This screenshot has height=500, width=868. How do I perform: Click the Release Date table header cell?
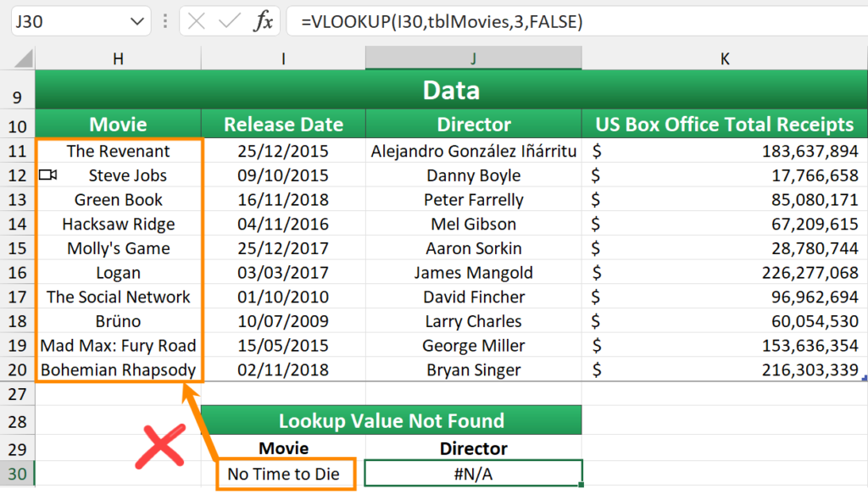[283, 125]
